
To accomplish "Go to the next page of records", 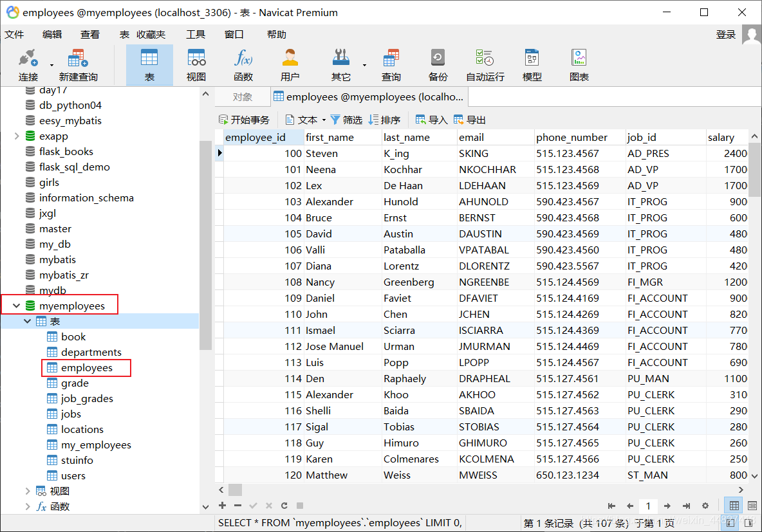I will [x=667, y=506].
